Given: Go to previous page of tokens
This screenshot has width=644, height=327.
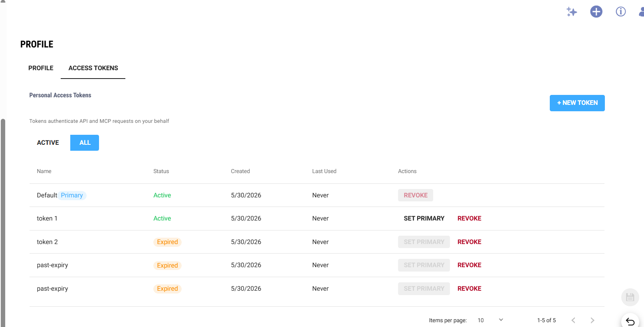Looking at the screenshot, I should (x=573, y=320).
